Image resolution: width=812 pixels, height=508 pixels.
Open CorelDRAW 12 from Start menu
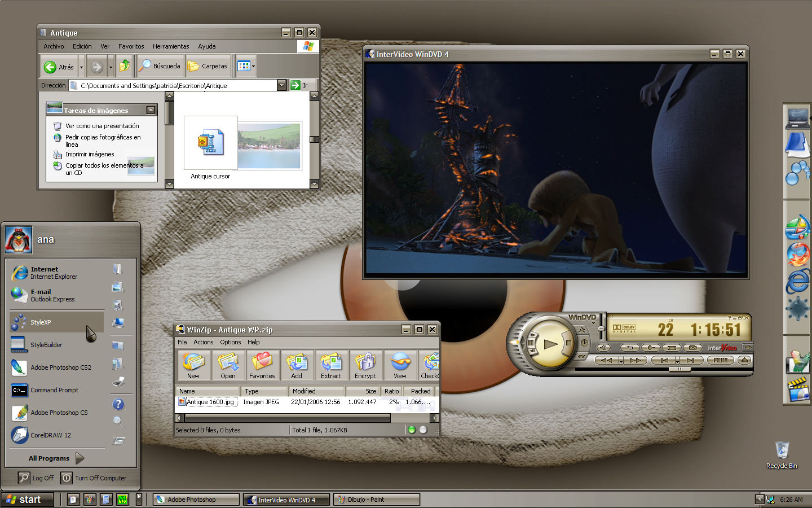pos(56,435)
